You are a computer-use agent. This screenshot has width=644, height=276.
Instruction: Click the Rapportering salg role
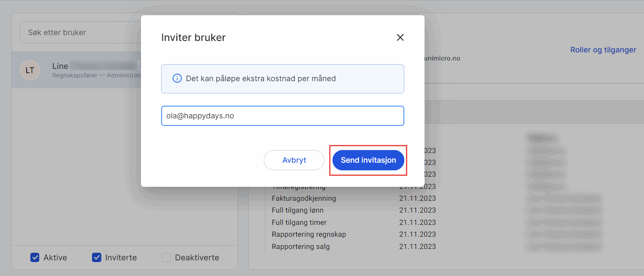(x=301, y=246)
